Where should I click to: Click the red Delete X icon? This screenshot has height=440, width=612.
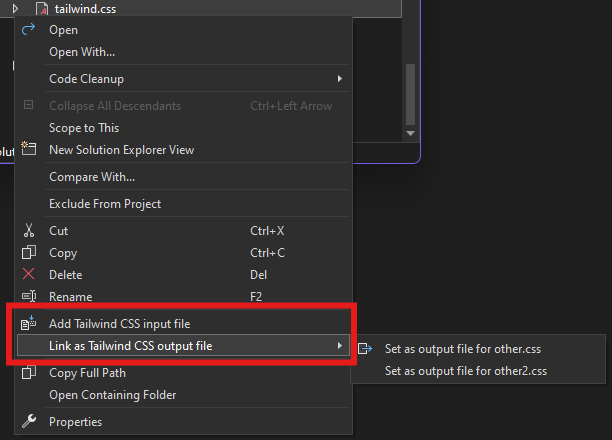click(28, 274)
